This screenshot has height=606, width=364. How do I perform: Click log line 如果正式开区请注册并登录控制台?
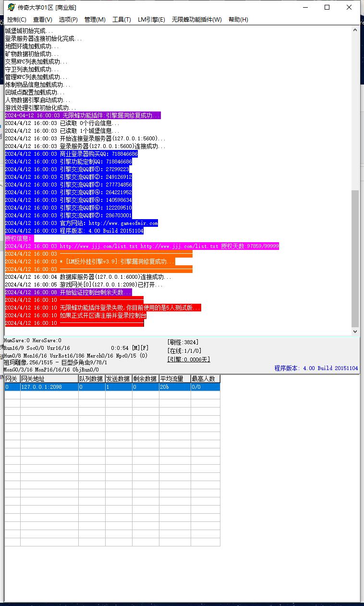(76, 315)
